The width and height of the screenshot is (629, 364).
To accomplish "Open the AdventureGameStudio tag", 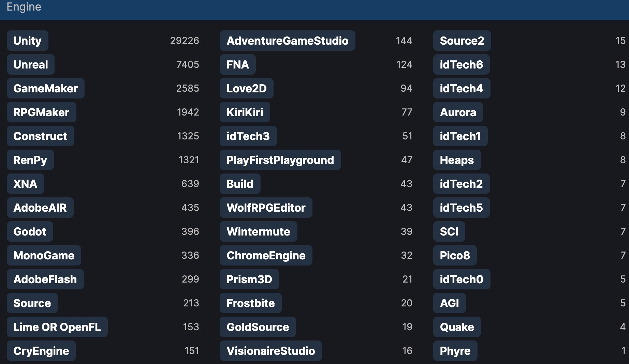I will click(x=287, y=41).
